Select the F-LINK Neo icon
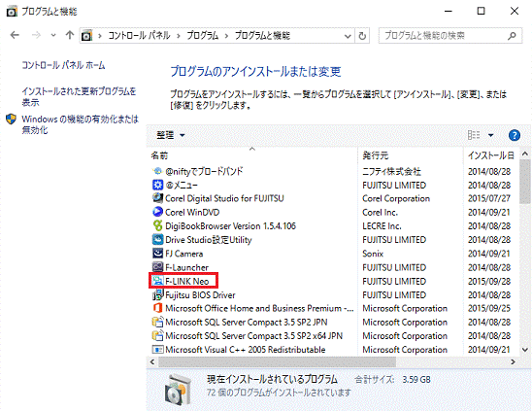The image size is (532, 411). (157, 281)
